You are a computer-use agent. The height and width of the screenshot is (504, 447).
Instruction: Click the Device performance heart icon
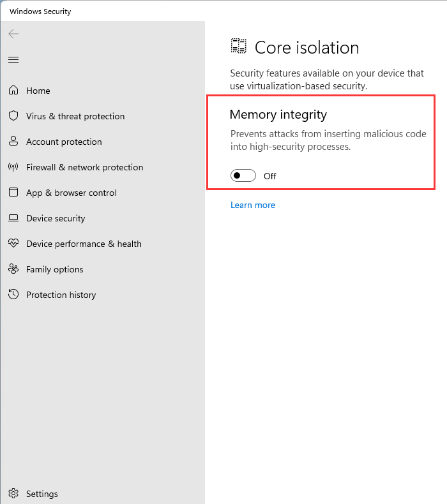pyautogui.click(x=13, y=243)
